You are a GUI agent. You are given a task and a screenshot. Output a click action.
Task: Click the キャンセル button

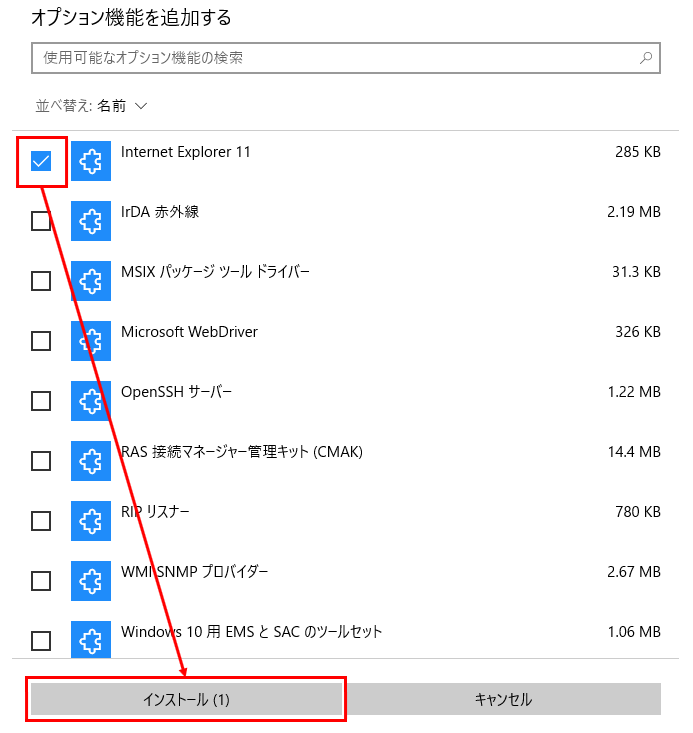tap(503, 699)
